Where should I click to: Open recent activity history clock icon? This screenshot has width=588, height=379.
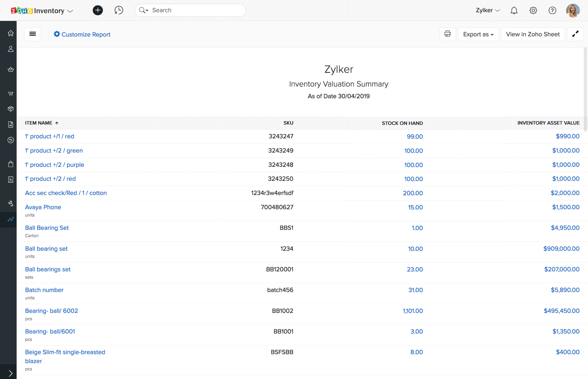click(x=119, y=10)
